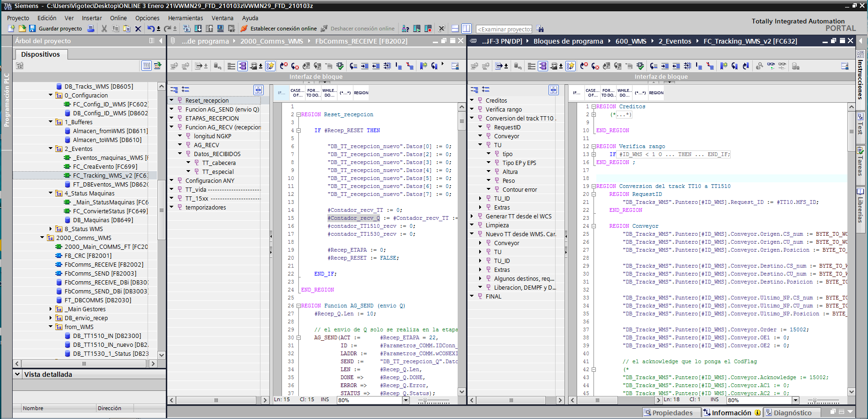This screenshot has height=419, width=868.
Task: Click the print icon next to Guardar proyecto
Action: click(x=91, y=29)
